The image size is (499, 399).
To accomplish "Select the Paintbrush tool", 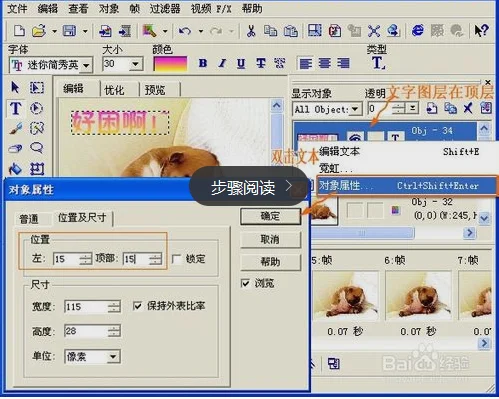I will (x=15, y=129).
